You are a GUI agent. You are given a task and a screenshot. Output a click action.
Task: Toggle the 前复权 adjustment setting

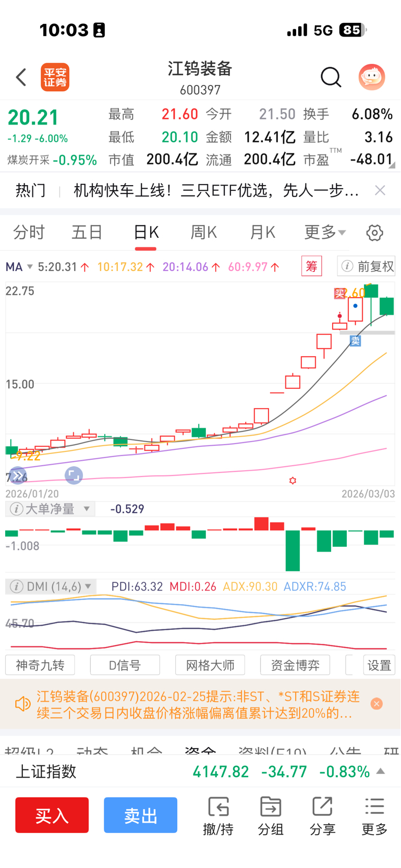(x=375, y=266)
